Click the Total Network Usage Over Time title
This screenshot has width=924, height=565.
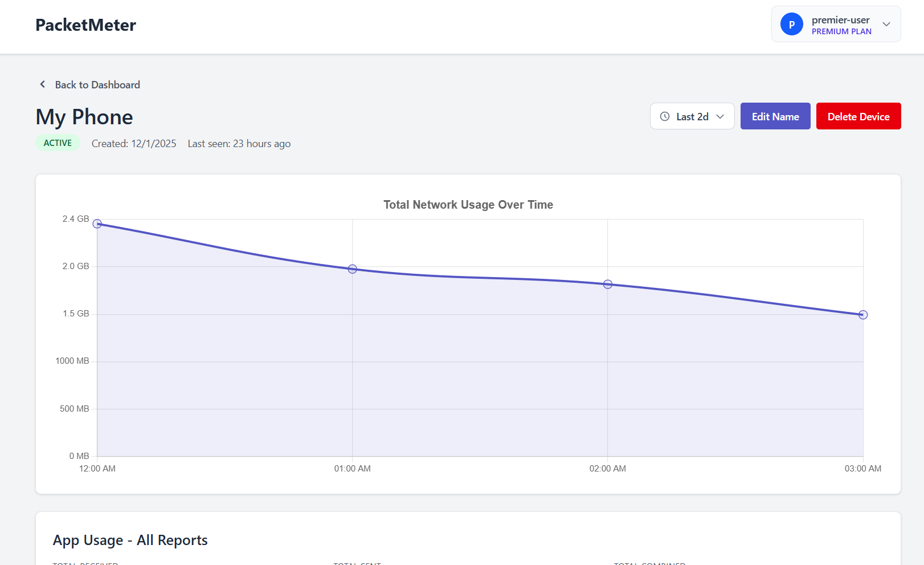(468, 205)
